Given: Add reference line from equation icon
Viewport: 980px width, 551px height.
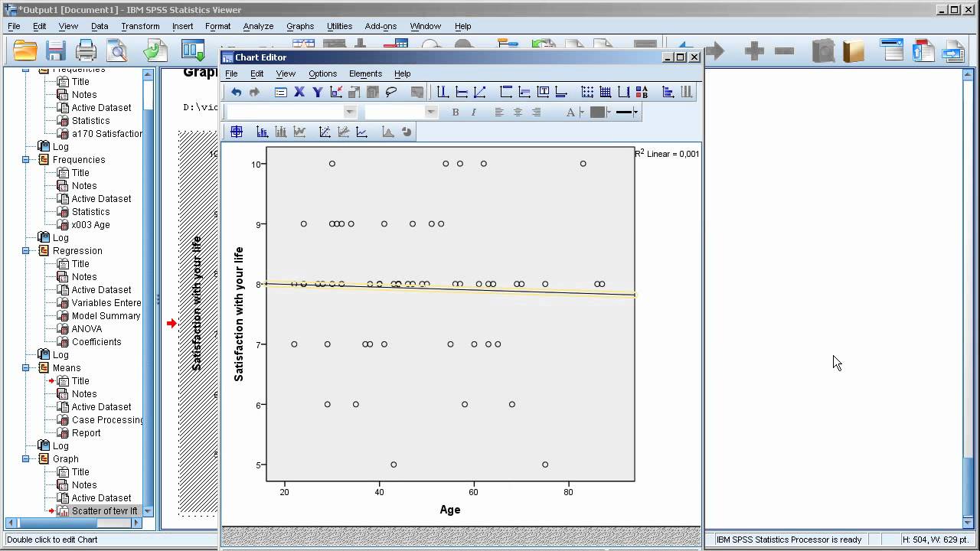Looking at the screenshot, I should click(479, 92).
